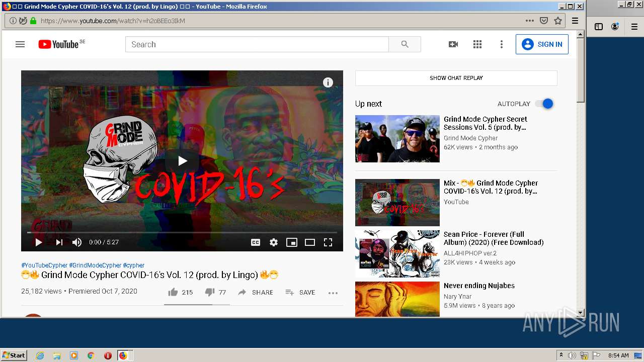Click the Firefox address bar URL
The height and width of the screenshot is (362, 644).
coord(113,21)
